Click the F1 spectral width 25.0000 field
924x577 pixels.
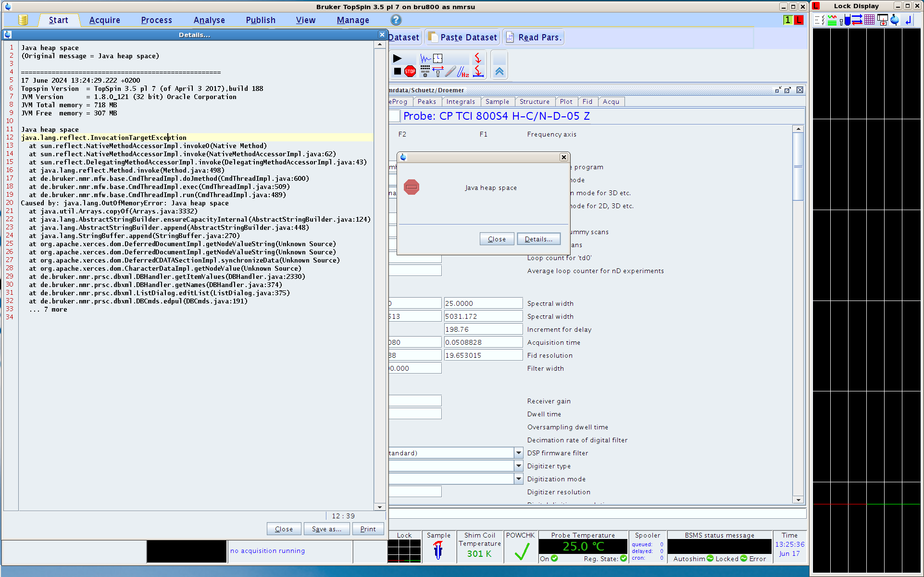coord(483,303)
